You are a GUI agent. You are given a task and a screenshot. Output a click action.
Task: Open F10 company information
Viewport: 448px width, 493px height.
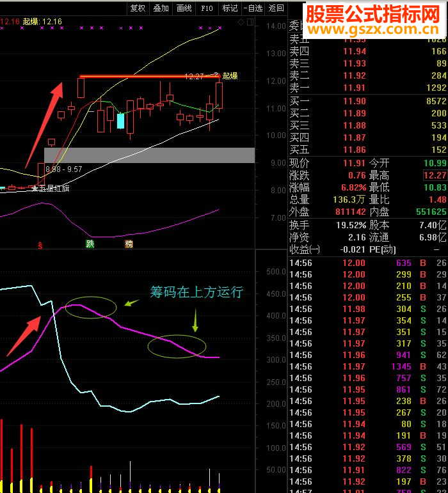pos(207,8)
